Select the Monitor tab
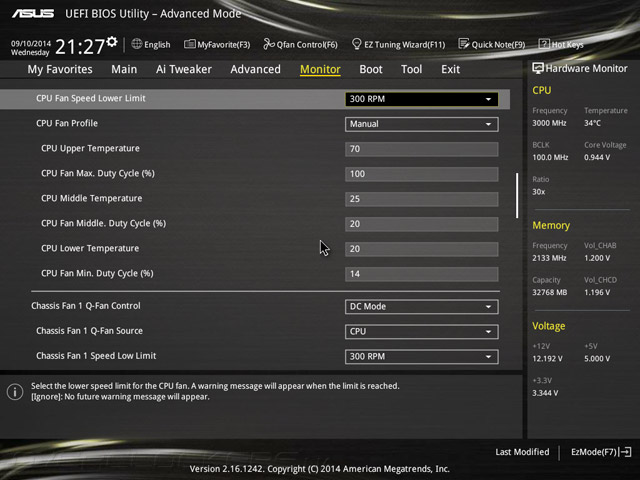The width and height of the screenshot is (640, 480). (x=320, y=69)
